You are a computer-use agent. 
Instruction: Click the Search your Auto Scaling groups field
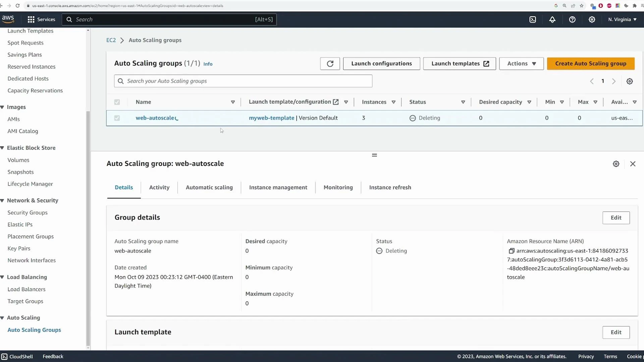[243, 81]
